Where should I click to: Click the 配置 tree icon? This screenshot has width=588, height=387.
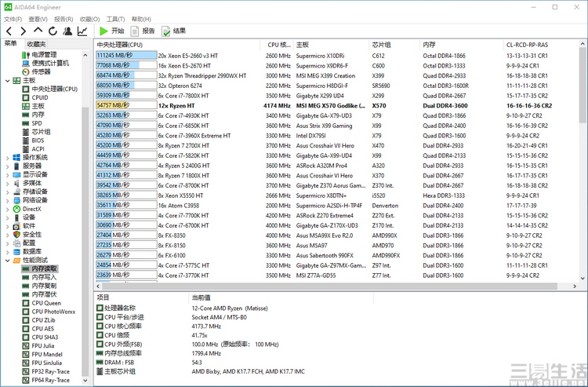coord(16,243)
